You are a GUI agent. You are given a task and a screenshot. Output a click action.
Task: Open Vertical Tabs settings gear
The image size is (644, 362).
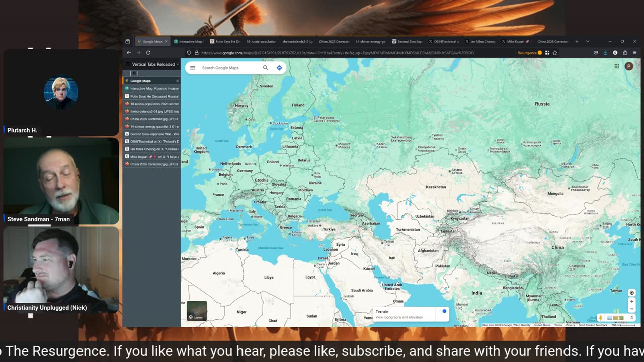134,73
